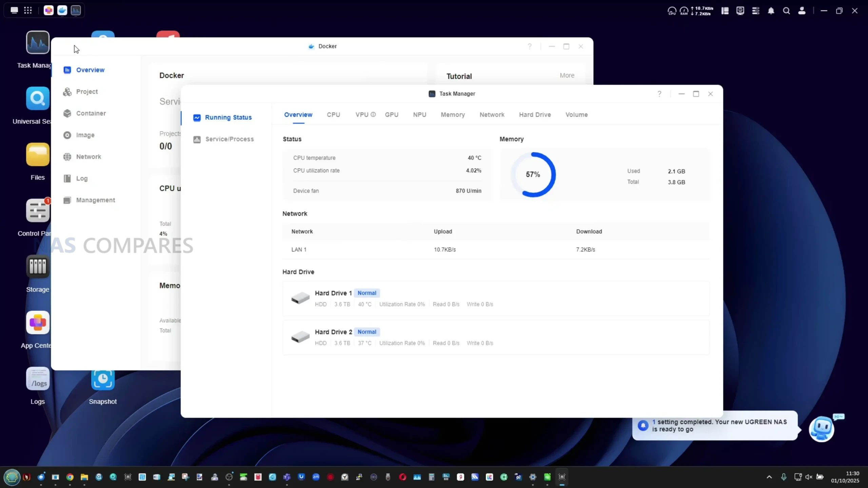The height and width of the screenshot is (488, 868).
Task: Switch to the CPU tab
Action: (333, 115)
